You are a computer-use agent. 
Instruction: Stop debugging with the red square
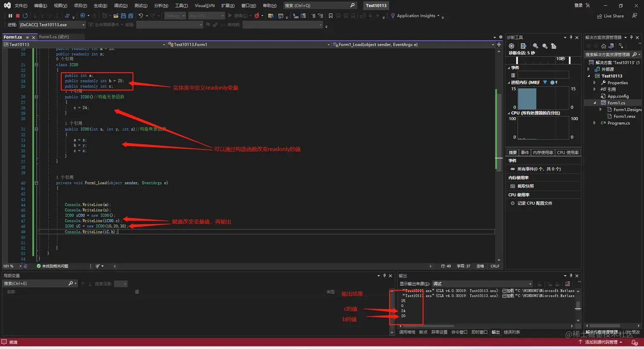click(17, 16)
